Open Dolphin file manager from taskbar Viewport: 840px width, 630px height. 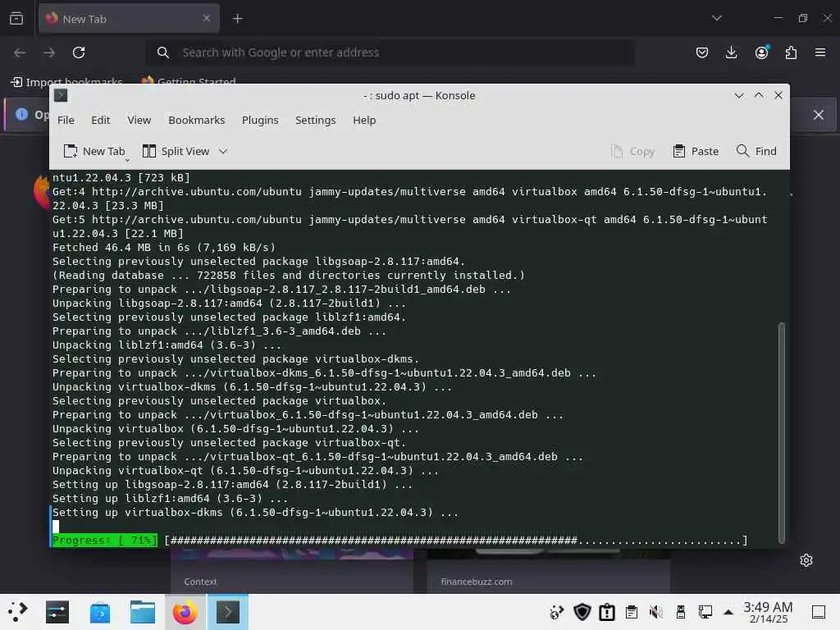point(143,612)
